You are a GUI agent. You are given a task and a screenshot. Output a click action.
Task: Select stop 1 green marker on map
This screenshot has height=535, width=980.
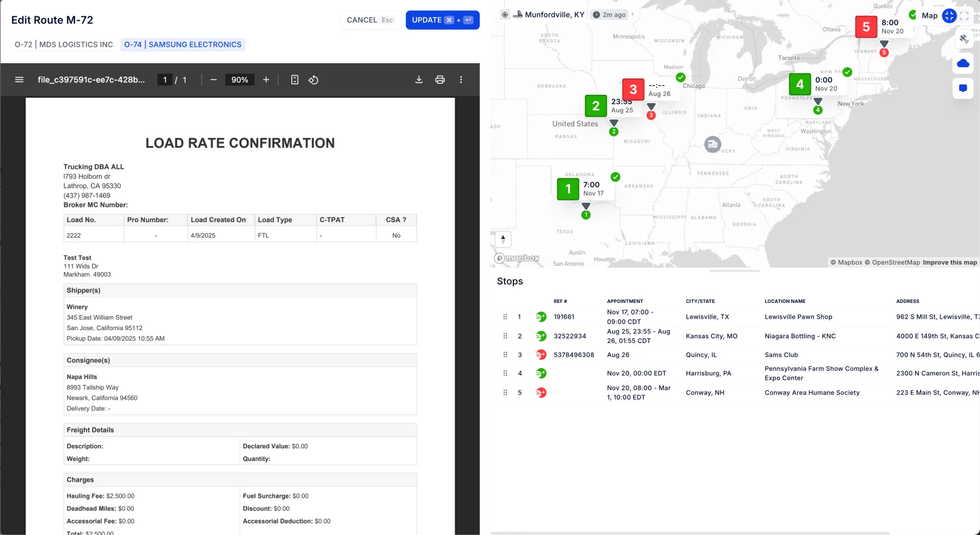tap(568, 189)
